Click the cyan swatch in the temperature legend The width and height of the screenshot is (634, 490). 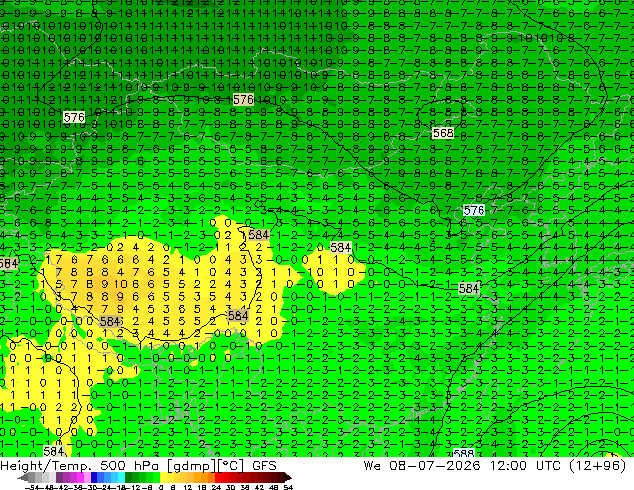click(x=121, y=477)
